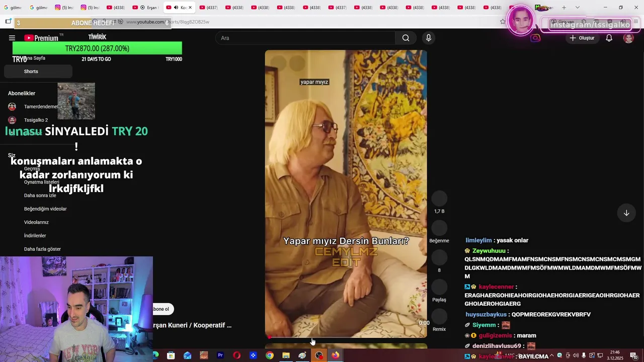Click limleylim's chat message 'yasak onlar'
The height and width of the screenshot is (362, 644).
click(x=512, y=240)
